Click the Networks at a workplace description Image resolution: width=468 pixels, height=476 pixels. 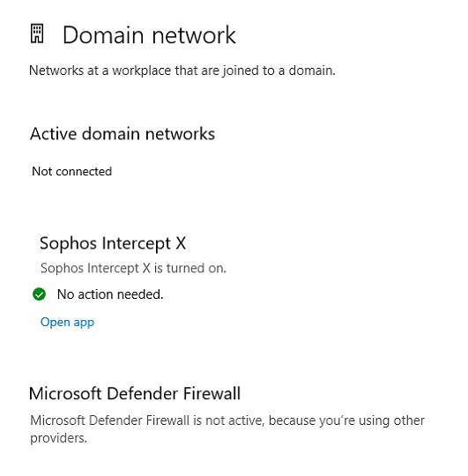[182, 71]
